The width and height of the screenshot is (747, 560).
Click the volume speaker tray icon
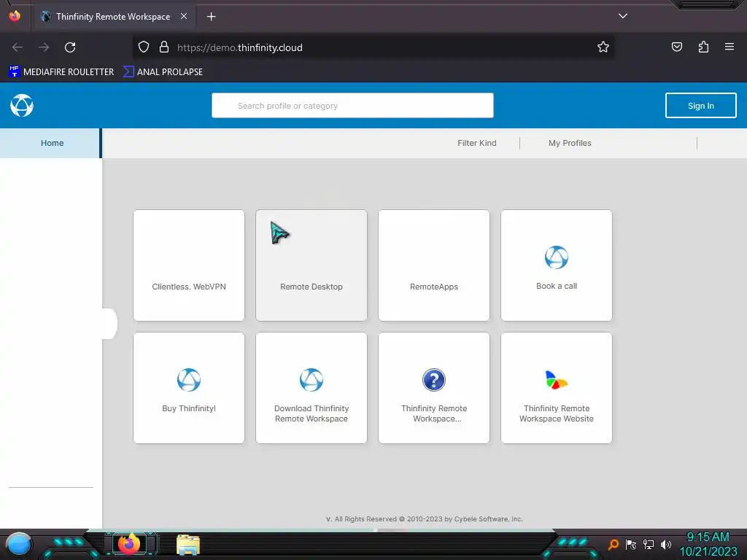tap(666, 544)
